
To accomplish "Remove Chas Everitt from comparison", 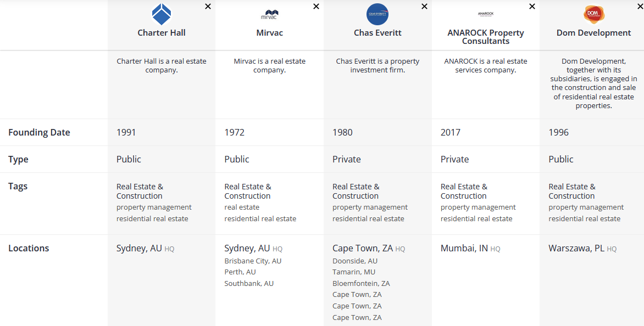I will (424, 7).
